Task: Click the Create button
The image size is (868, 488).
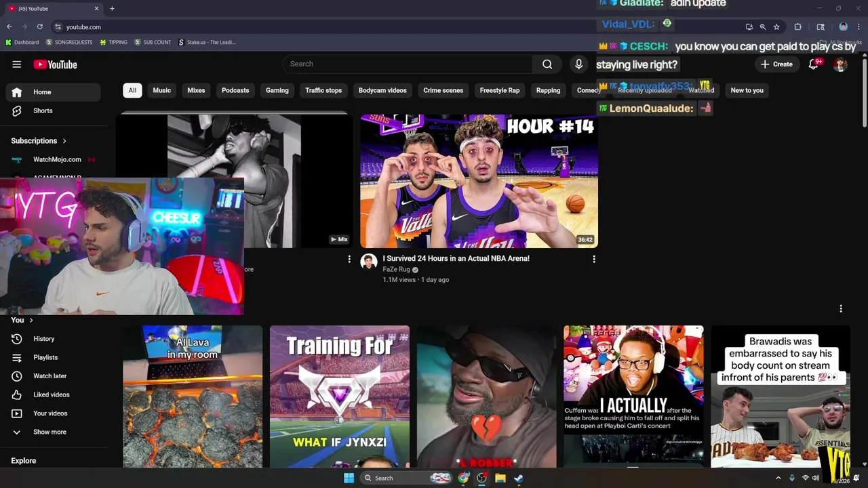Action: coord(776,64)
